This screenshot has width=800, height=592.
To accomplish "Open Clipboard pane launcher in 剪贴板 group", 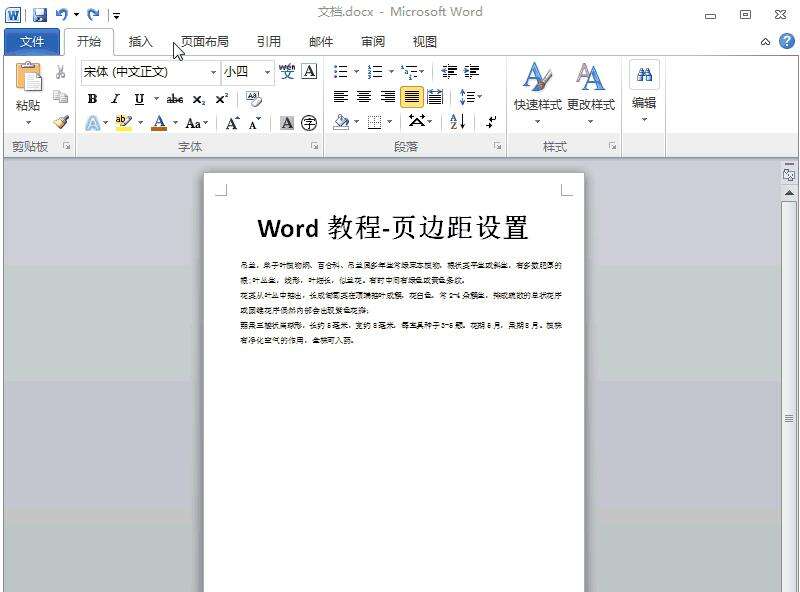I will pyautogui.click(x=67, y=146).
